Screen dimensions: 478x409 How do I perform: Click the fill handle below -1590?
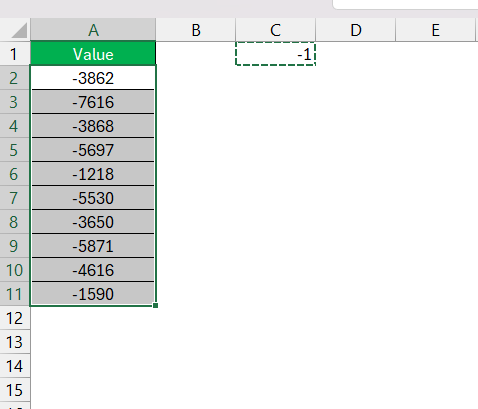[155, 305]
